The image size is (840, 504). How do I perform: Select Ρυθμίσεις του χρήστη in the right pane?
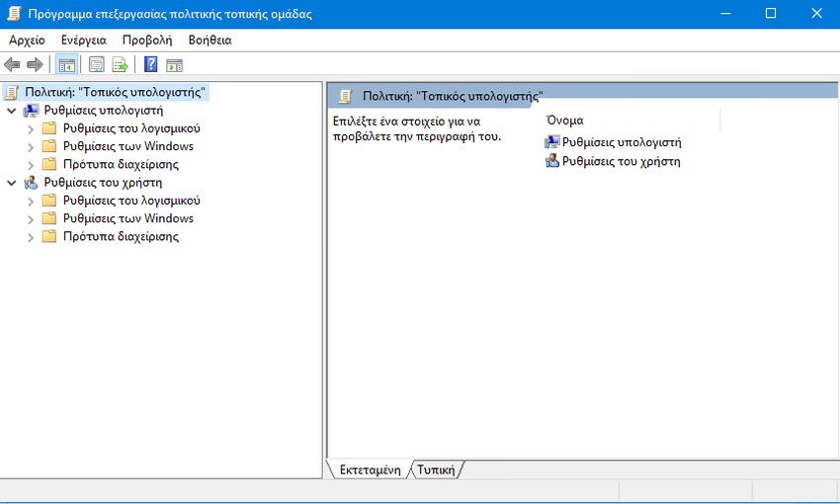pyautogui.click(x=621, y=161)
